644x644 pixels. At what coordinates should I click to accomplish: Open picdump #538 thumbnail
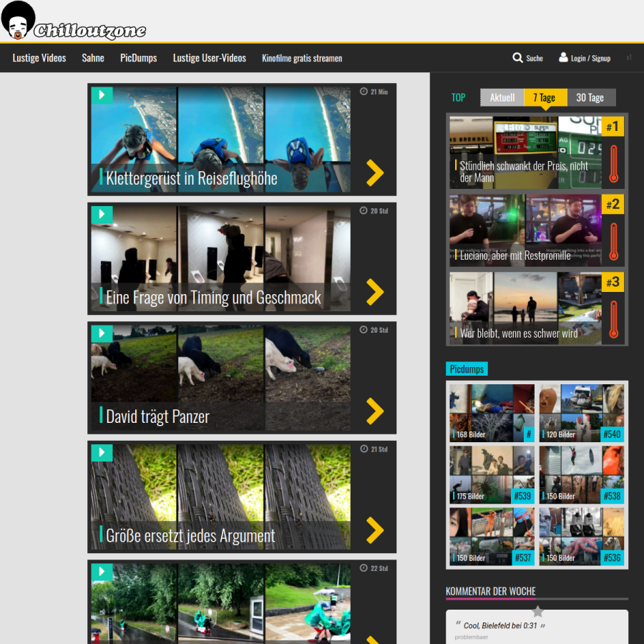pos(582,475)
